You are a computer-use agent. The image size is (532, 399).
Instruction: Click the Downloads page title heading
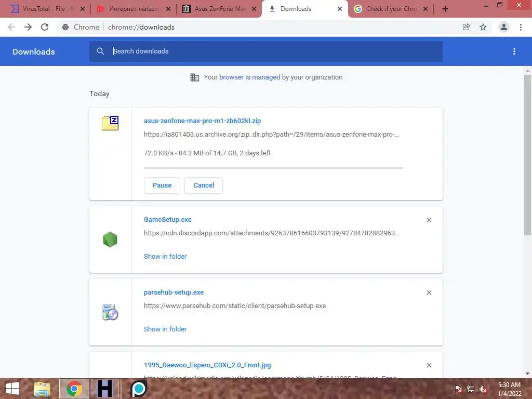click(34, 51)
